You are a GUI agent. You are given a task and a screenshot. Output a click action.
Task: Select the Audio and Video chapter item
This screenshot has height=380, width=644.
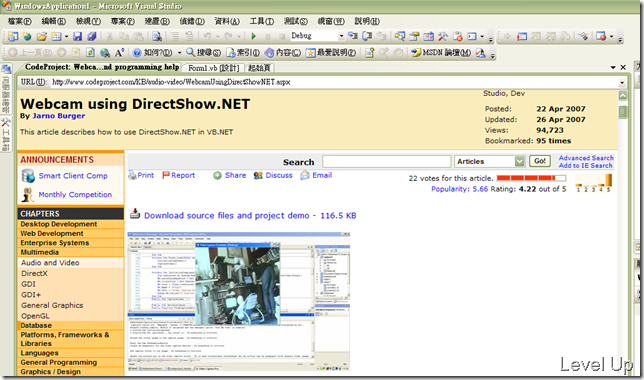coord(50,263)
